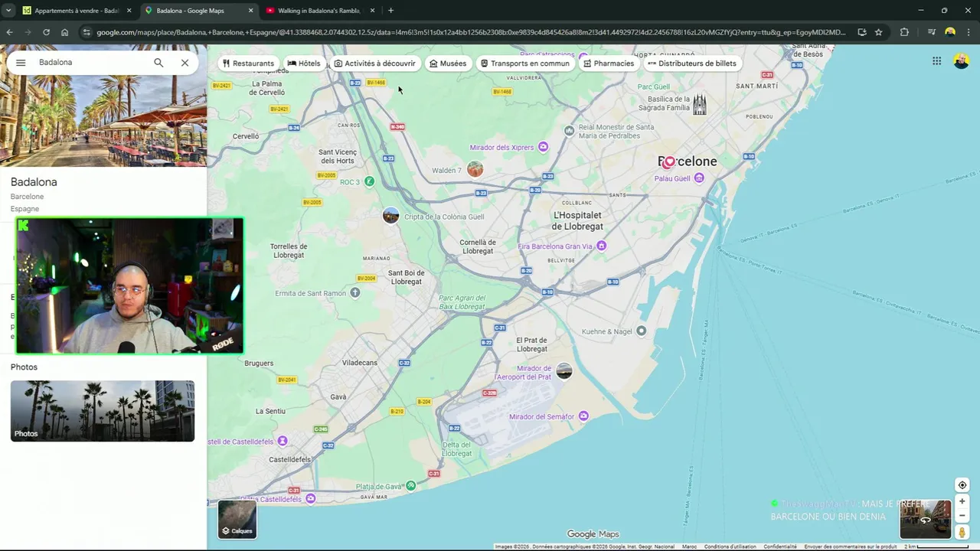This screenshot has width=980, height=551.
Task: Bookmark this page with the star
Action: point(878,32)
